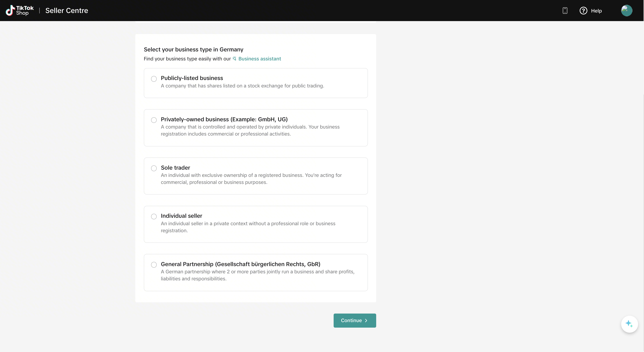Click the Continue button arrow chevron
This screenshot has height=352, width=644.
[366, 320]
